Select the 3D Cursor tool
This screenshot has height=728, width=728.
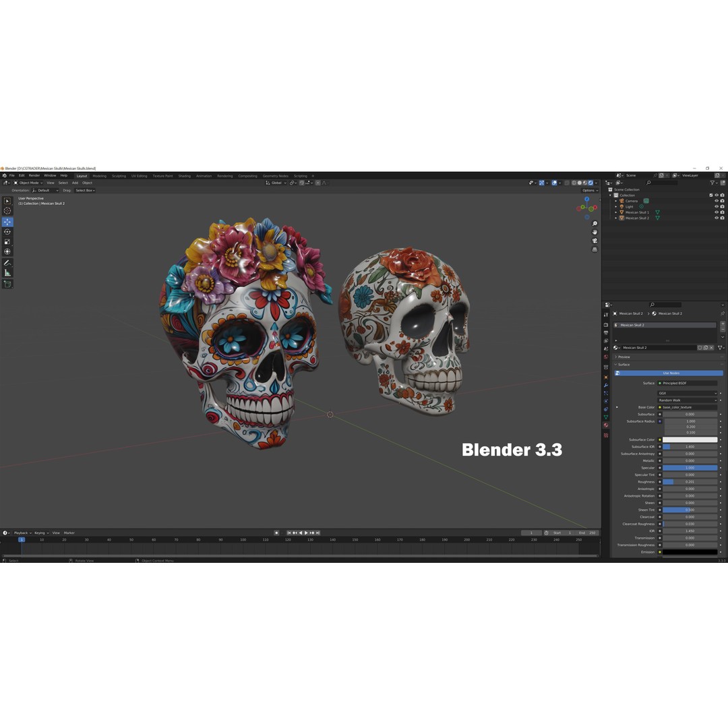click(7, 211)
